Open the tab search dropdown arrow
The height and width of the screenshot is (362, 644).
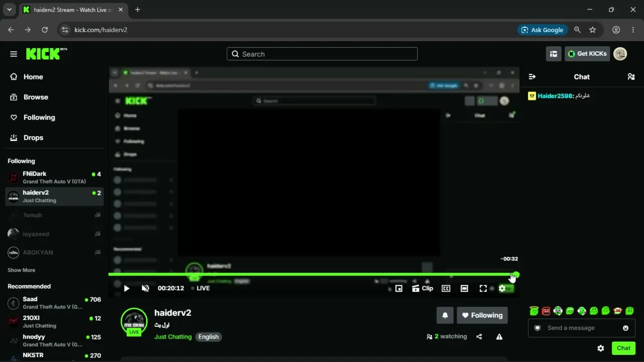(x=9, y=10)
